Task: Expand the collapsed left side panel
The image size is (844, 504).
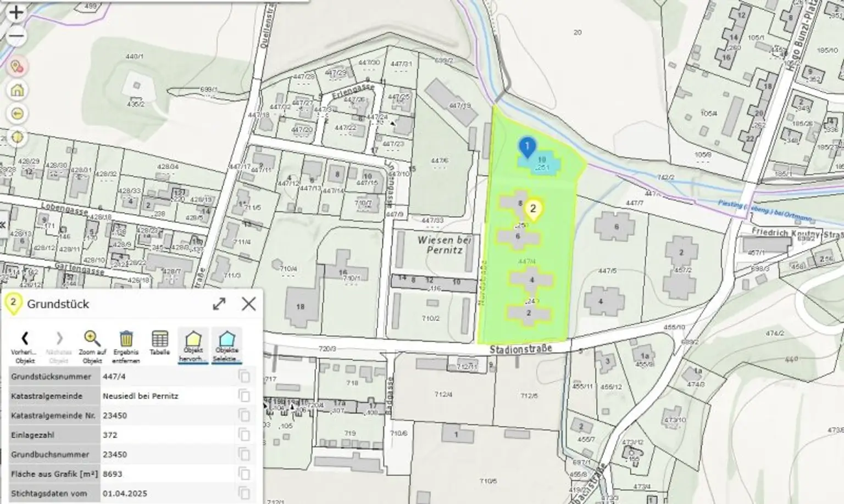Action: (3, 225)
